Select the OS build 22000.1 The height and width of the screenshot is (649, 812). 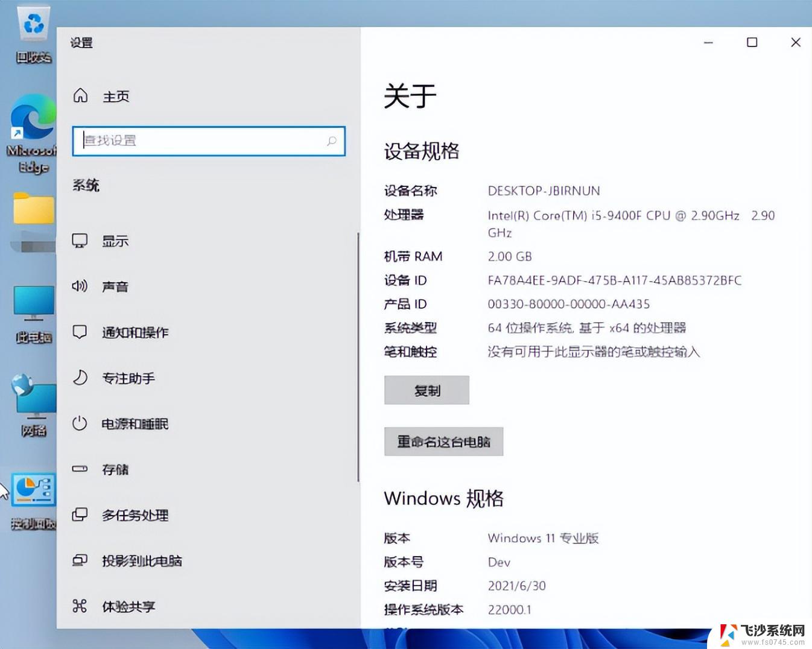pos(510,610)
